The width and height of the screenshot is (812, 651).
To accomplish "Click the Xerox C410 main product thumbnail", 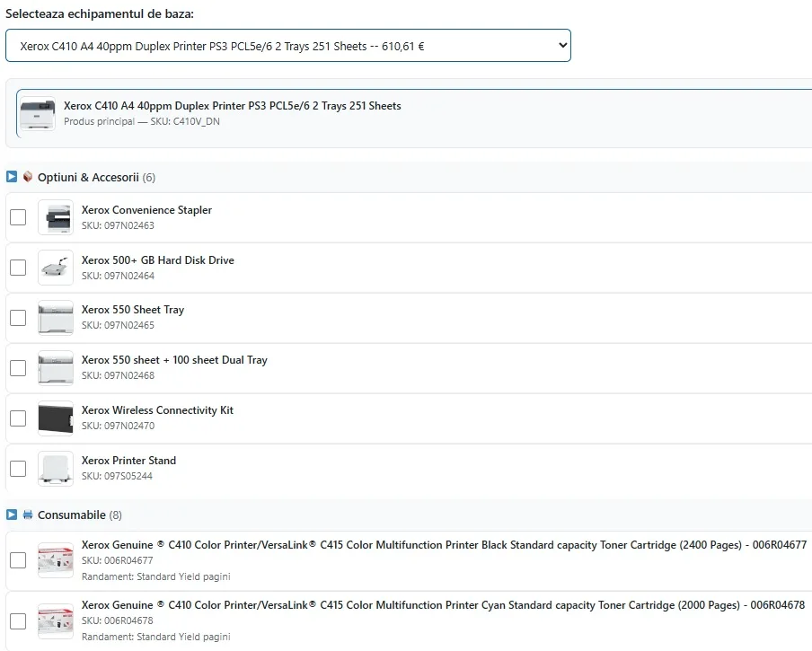I will click(x=38, y=114).
